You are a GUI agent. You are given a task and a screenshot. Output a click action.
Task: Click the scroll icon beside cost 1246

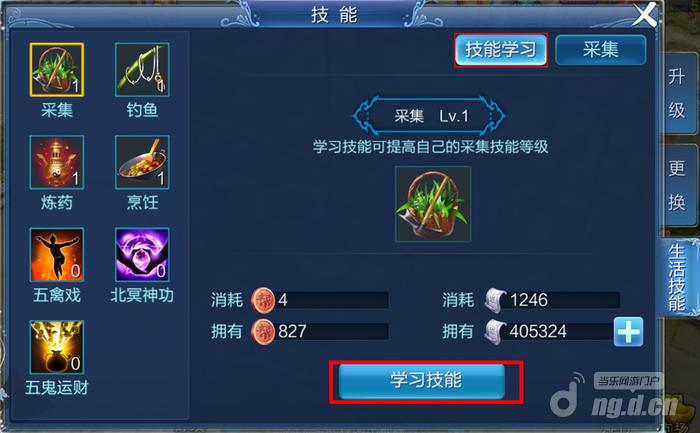(x=496, y=300)
